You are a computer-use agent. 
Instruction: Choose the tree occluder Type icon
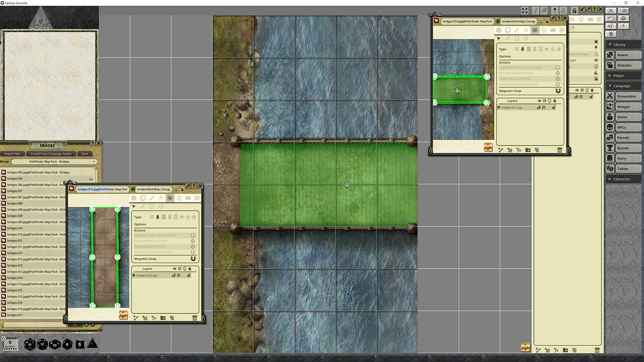click(x=522, y=49)
